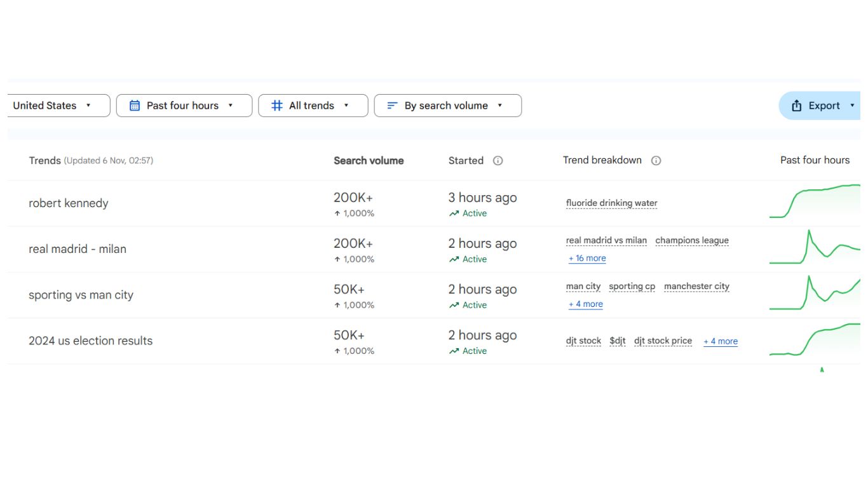Click 50K+ search volume for sporting vs man city
868x488 pixels.
(x=349, y=289)
